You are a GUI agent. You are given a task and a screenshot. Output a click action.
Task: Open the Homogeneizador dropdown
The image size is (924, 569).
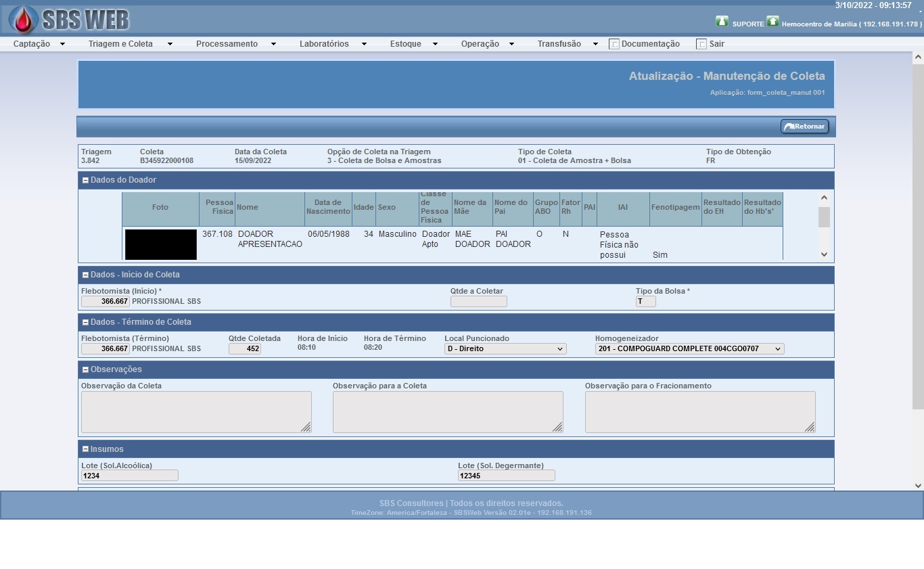tap(689, 349)
